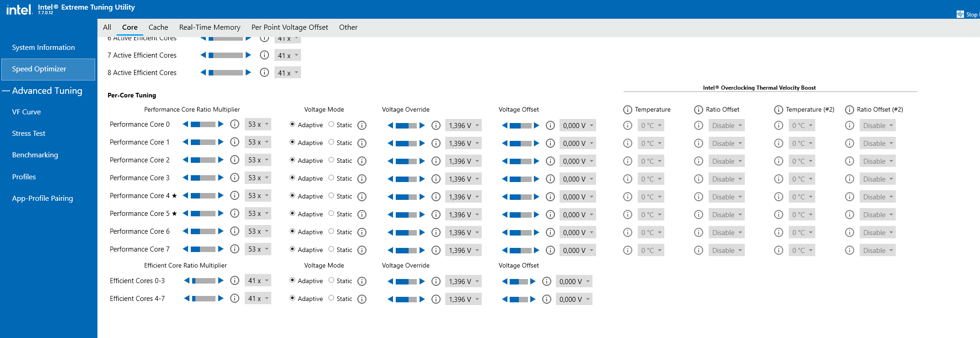This screenshot has height=338, width=980.
Task: Click Voltage Offset info icon for Efficient Cores 4-7
Action: click(x=547, y=299)
